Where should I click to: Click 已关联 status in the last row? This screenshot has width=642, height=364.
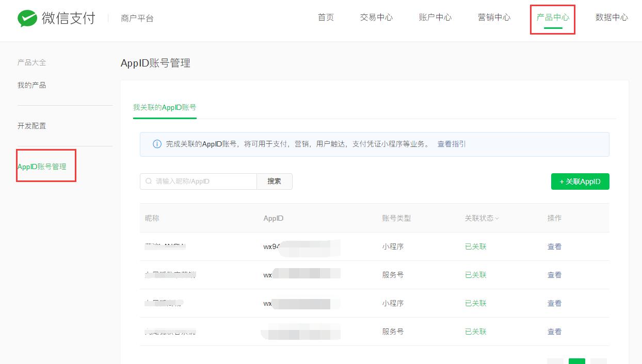click(x=476, y=332)
